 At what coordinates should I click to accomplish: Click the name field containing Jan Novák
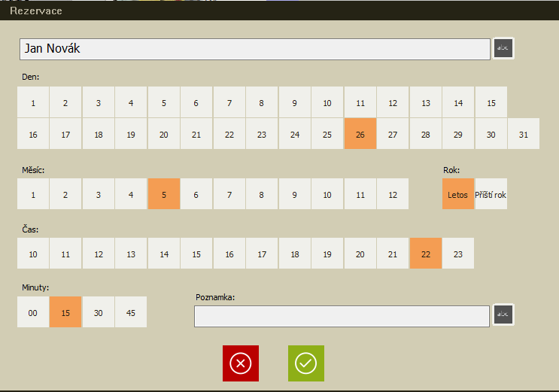[254, 49]
